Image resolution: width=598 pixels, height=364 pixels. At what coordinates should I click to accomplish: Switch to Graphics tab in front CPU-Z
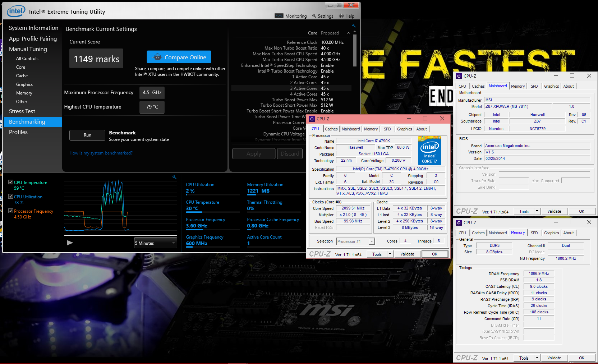click(x=405, y=129)
